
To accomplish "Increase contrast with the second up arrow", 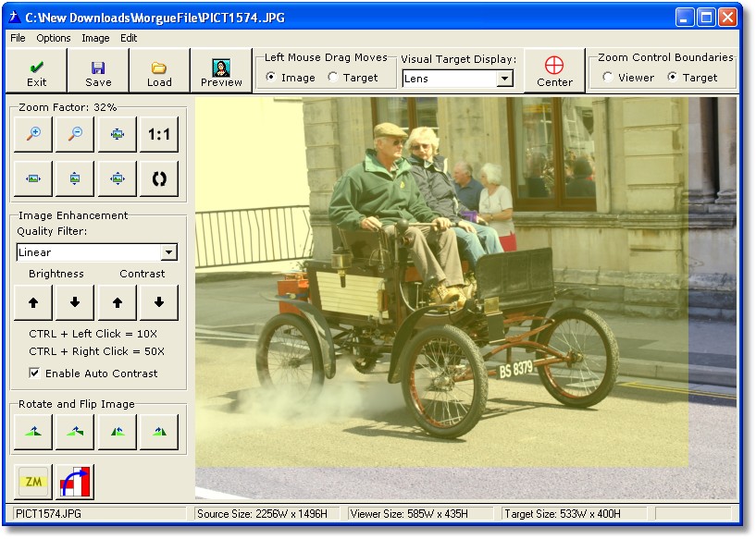I will click(x=118, y=302).
